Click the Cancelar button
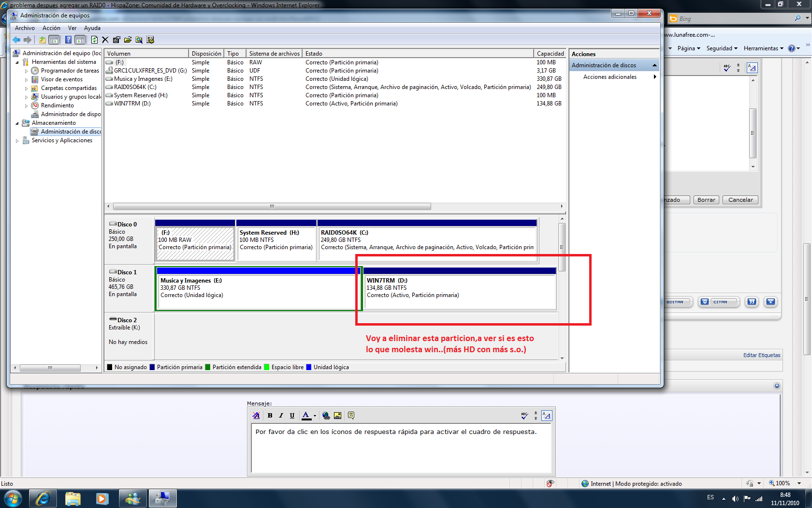The width and height of the screenshot is (812, 508). [x=740, y=200]
